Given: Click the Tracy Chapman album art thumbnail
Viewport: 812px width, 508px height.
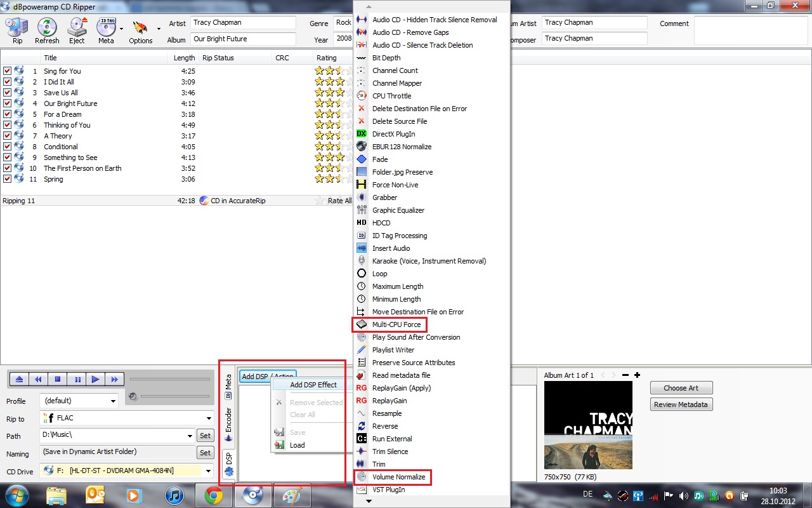Looking at the screenshot, I should click(x=588, y=425).
